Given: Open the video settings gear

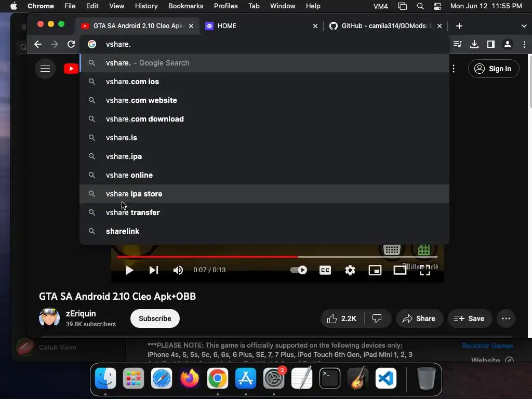Looking at the screenshot, I should (350, 270).
